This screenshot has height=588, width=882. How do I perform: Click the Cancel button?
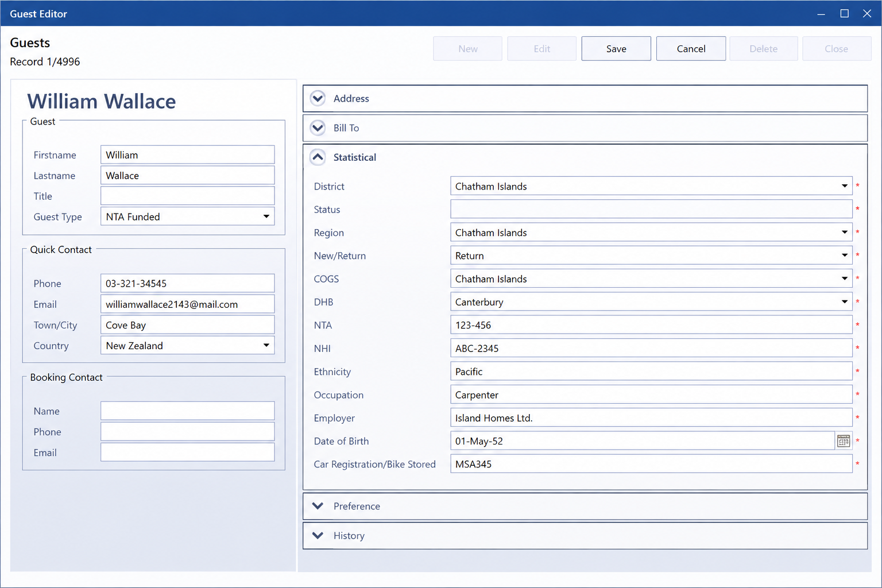[x=691, y=49]
